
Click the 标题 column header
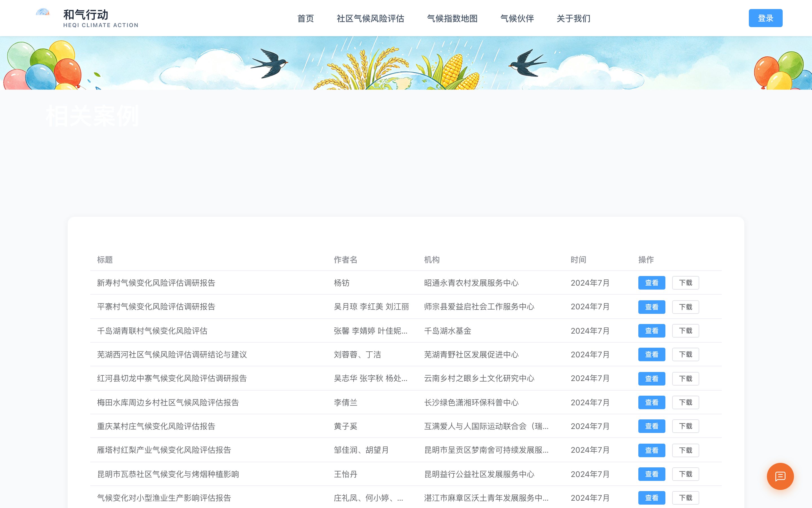click(x=105, y=260)
